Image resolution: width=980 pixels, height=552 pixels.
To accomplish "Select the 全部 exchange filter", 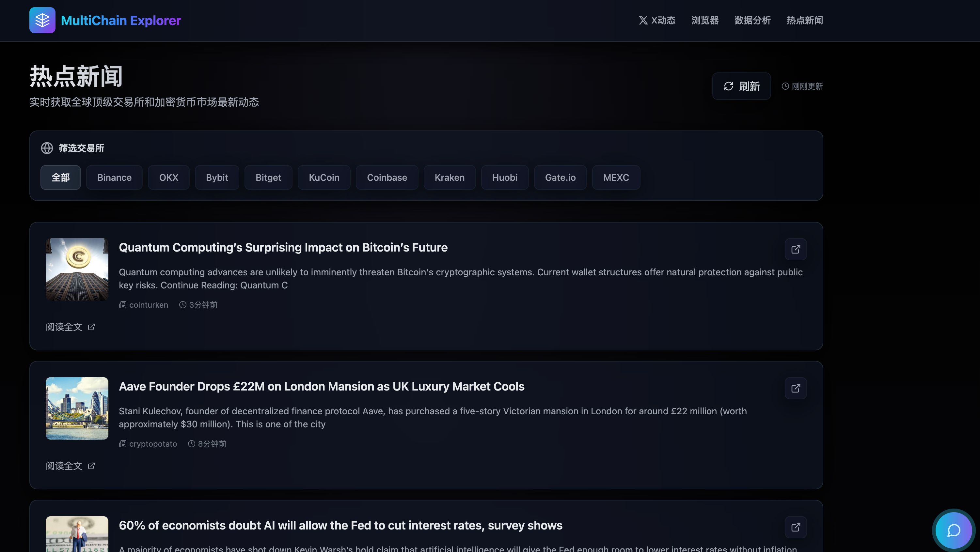I will click(60, 177).
